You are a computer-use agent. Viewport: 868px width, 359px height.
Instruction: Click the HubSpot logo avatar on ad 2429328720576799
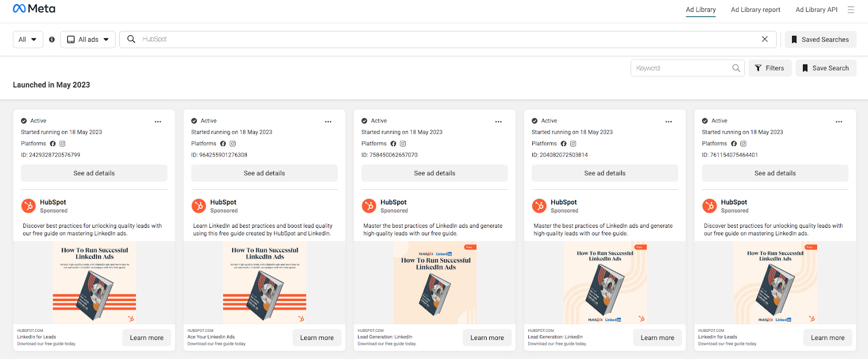[28, 206]
